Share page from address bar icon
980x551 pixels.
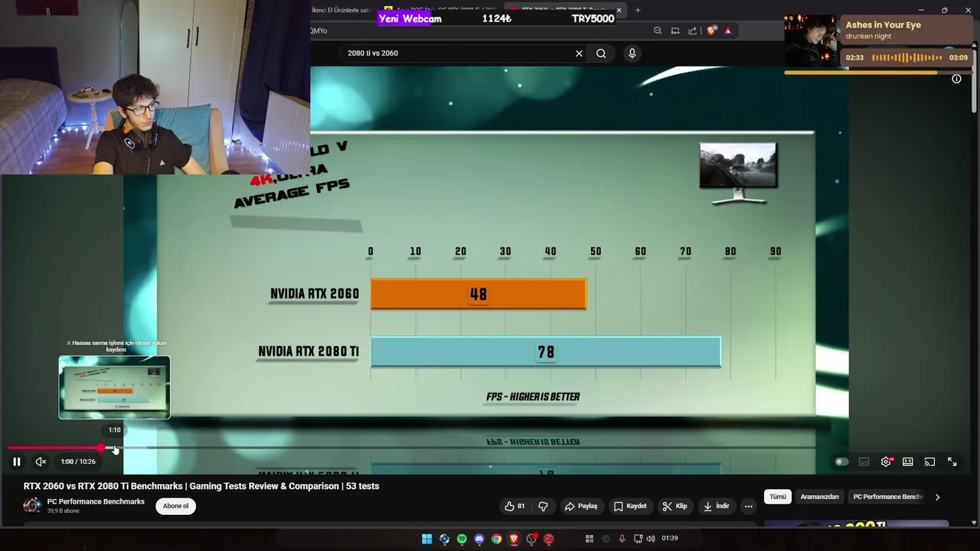tap(693, 31)
